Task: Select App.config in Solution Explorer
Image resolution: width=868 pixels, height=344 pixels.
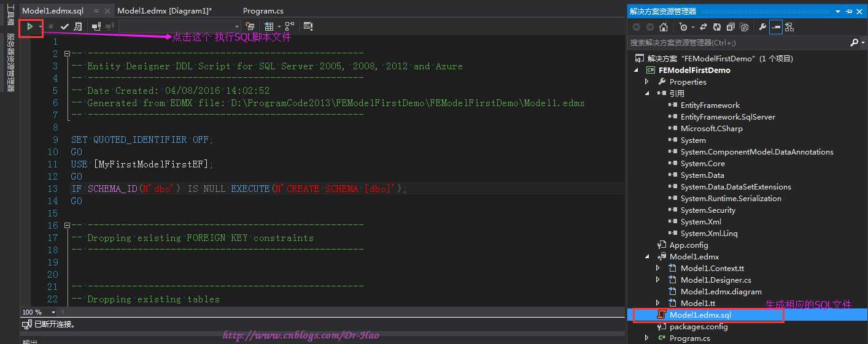Action: coord(689,245)
